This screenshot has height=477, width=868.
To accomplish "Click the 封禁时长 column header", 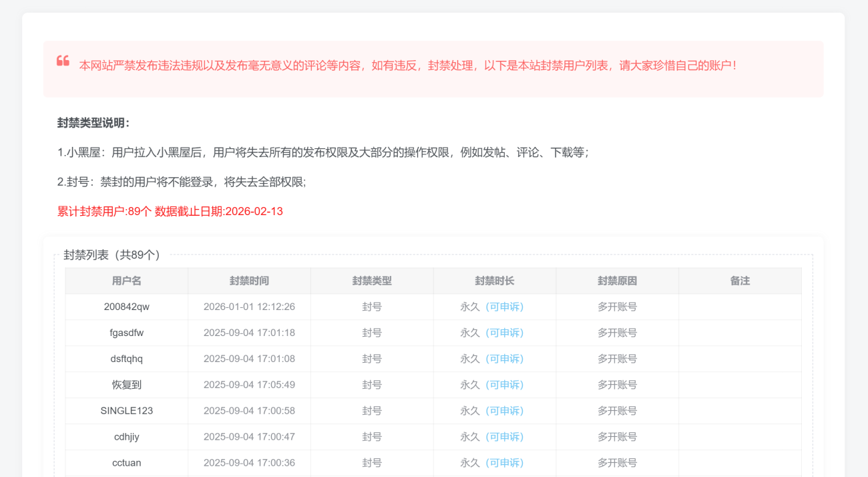I will pos(494,281).
